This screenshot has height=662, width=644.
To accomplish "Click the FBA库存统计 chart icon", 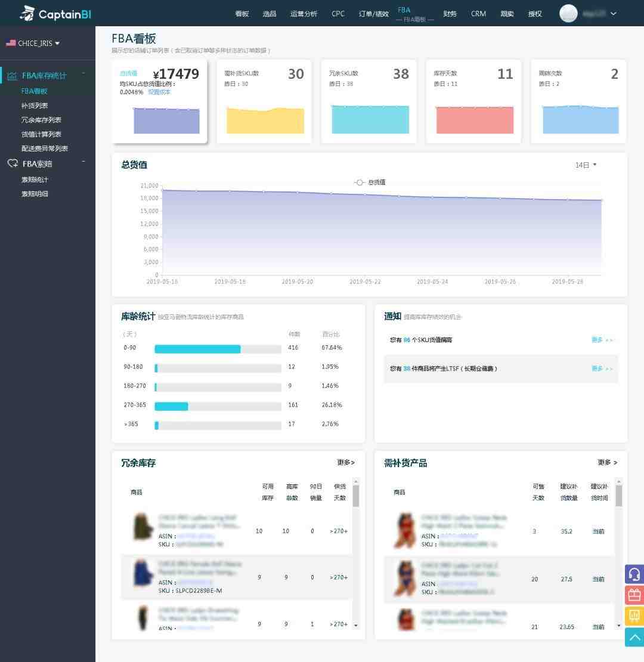I will point(13,76).
